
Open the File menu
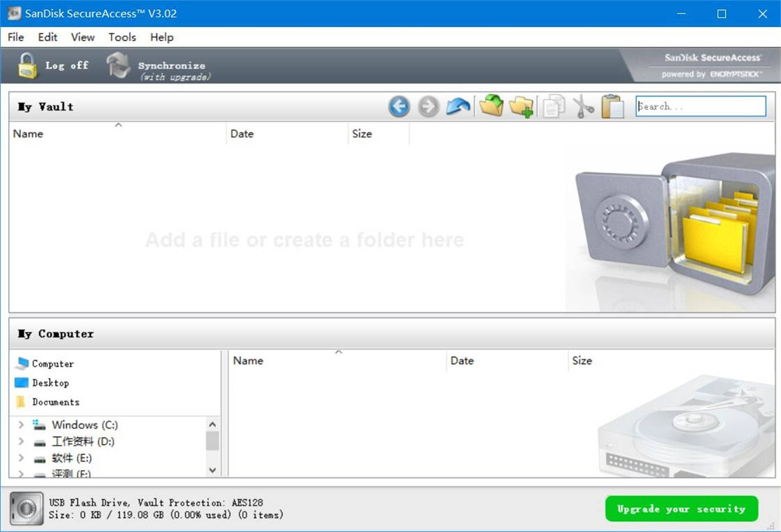click(x=16, y=37)
